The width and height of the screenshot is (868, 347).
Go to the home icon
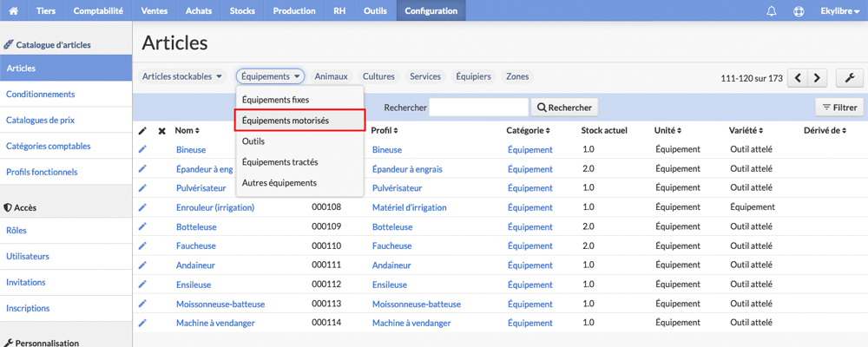[14, 10]
